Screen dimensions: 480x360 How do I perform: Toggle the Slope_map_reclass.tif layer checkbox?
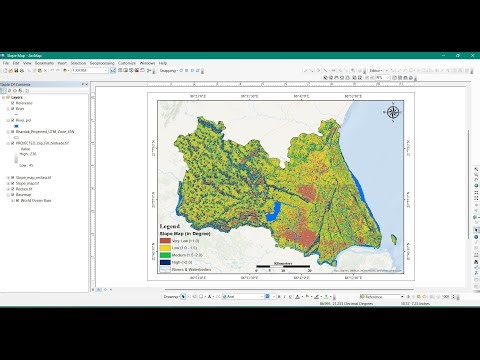[x=13, y=178]
